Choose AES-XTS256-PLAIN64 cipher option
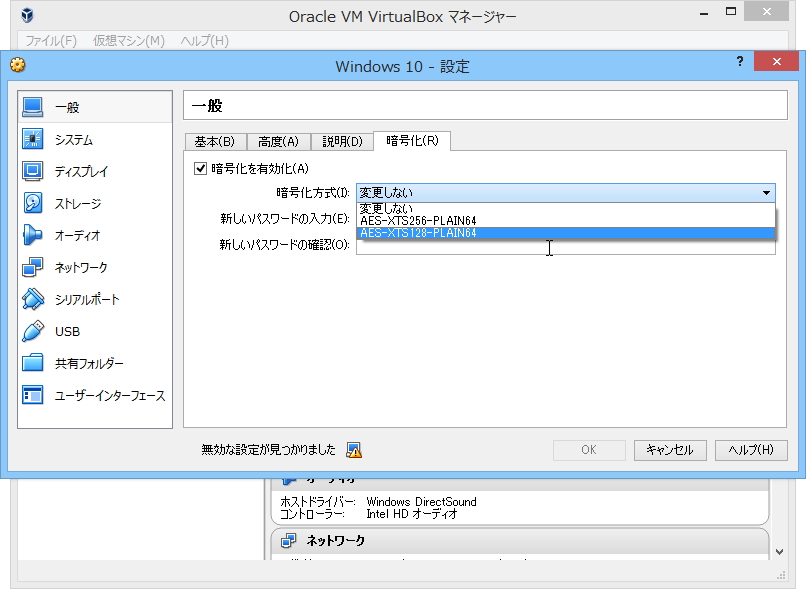This screenshot has height=589, width=806. [x=565, y=220]
